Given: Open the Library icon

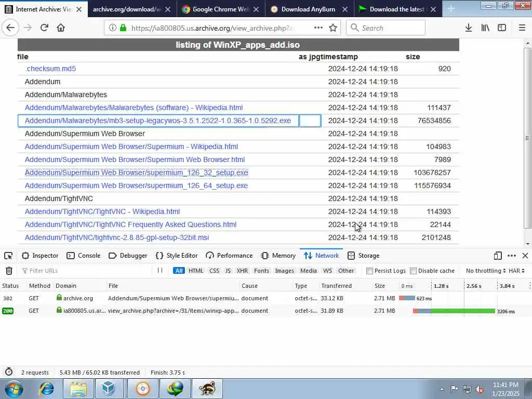Looking at the screenshot, I should pyautogui.click(x=485, y=28).
